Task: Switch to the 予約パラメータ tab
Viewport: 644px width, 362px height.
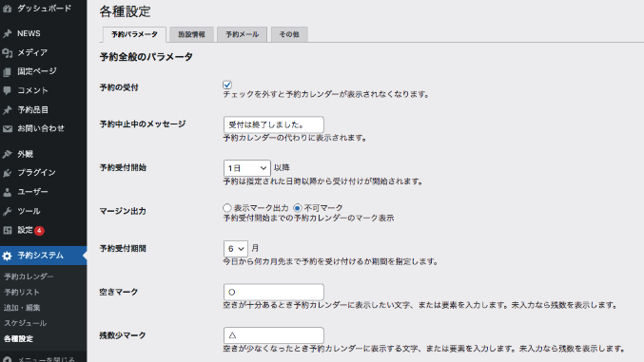Action: (x=134, y=34)
